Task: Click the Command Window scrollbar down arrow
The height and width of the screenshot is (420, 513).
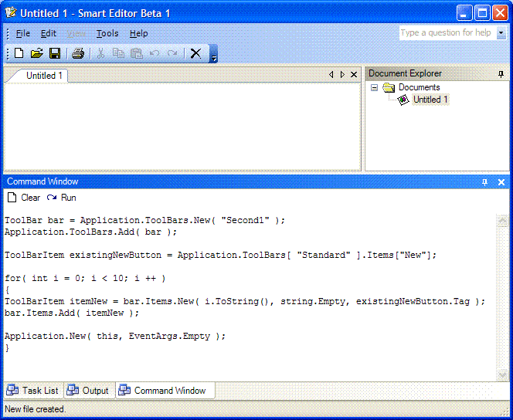Action: tap(502, 374)
